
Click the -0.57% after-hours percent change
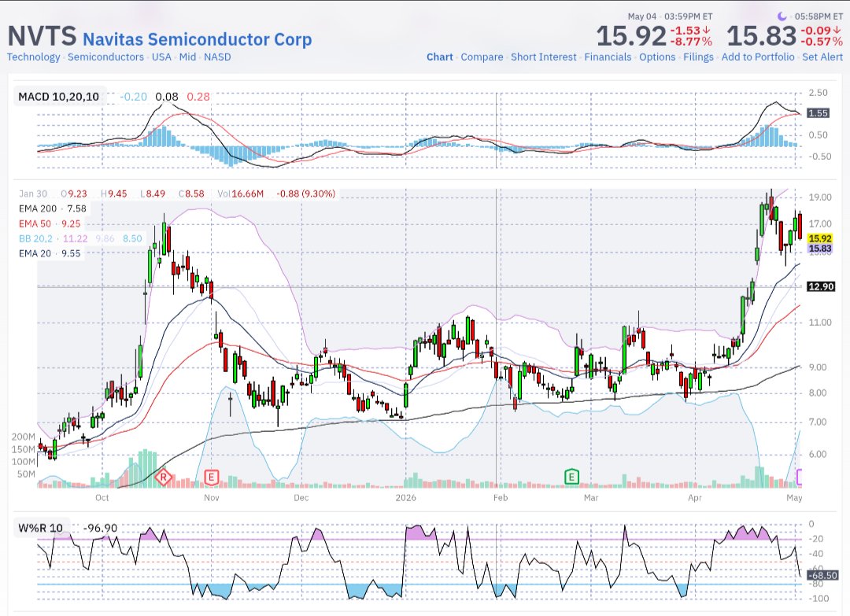pos(821,42)
